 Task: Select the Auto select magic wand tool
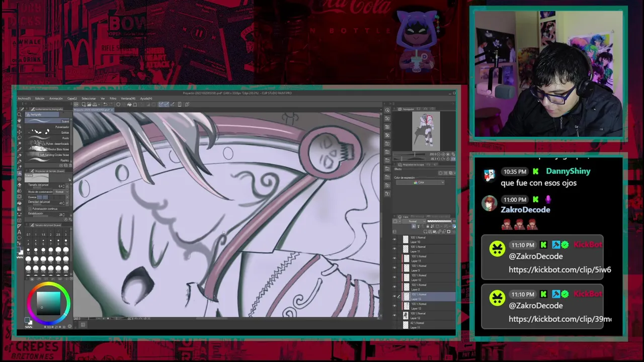(x=19, y=143)
